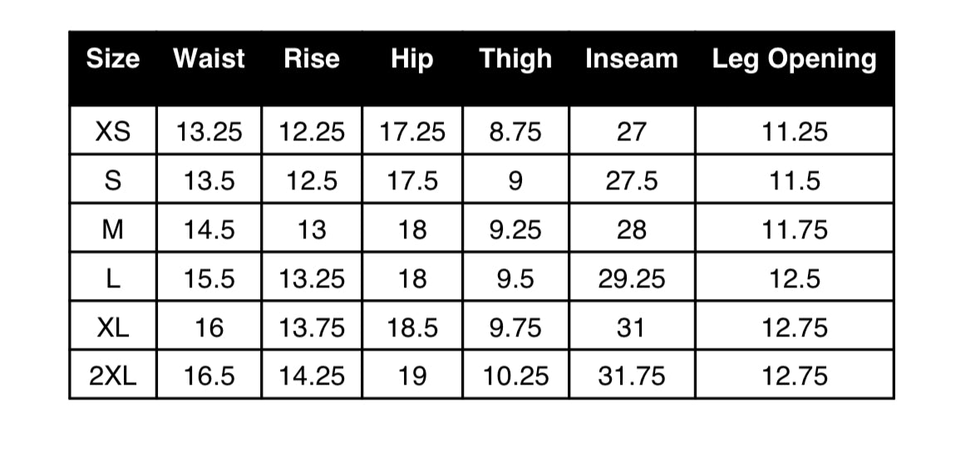The height and width of the screenshot is (471, 980).
Task: Select the XS size row label
Action: [113, 131]
